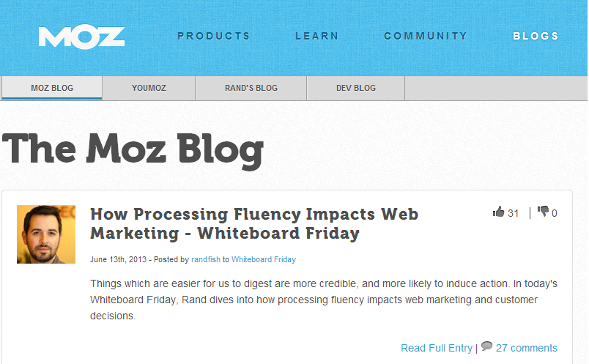Image resolution: width=589 pixels, height=364 pixels.
Task: Click the Read Full Entry link
Action: coord(437,348)
